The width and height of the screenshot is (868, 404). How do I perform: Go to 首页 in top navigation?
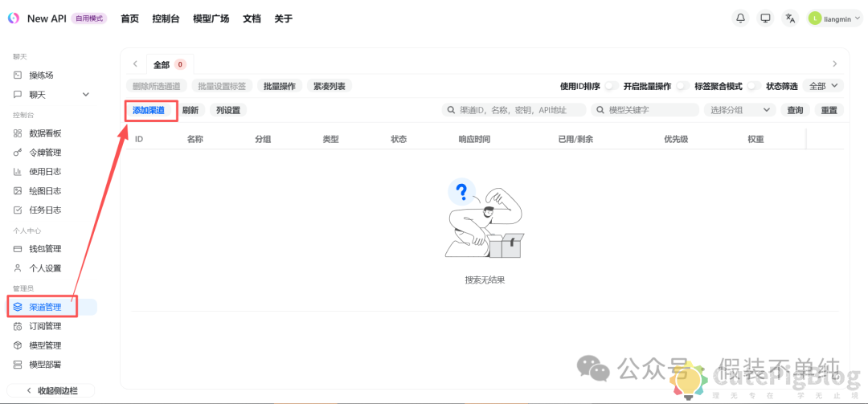(x=129, y=18)
